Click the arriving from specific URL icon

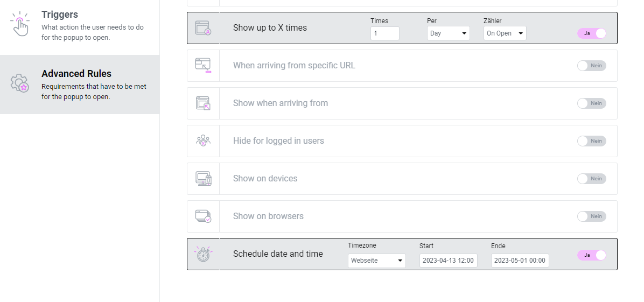pyautogui.click(x=203, y=66)
